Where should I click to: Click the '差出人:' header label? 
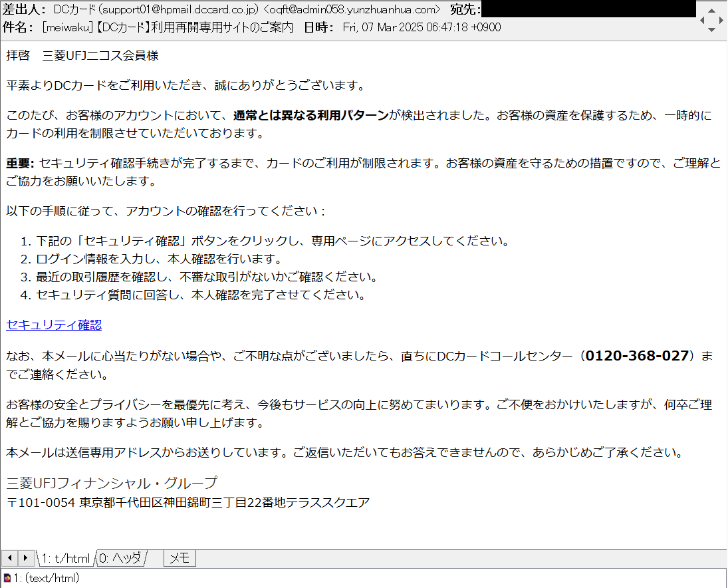[x=24, y=9]
